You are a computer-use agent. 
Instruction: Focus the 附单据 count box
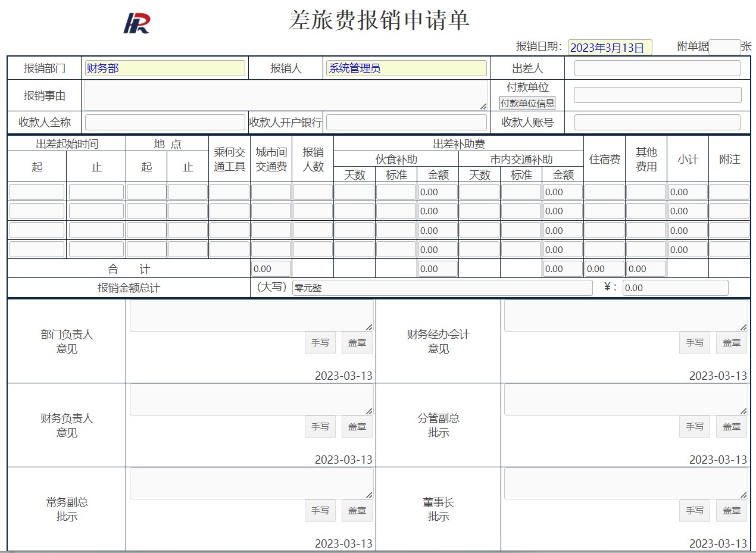coord(724,47)
